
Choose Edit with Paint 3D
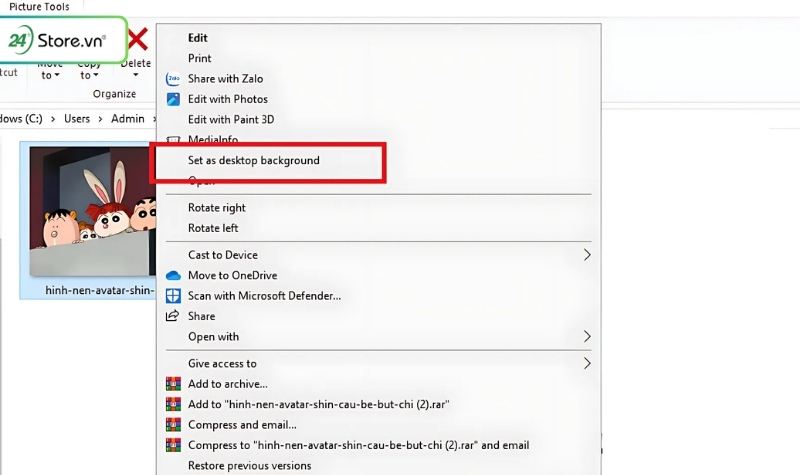pyautogui.click(x=230, y=120)
